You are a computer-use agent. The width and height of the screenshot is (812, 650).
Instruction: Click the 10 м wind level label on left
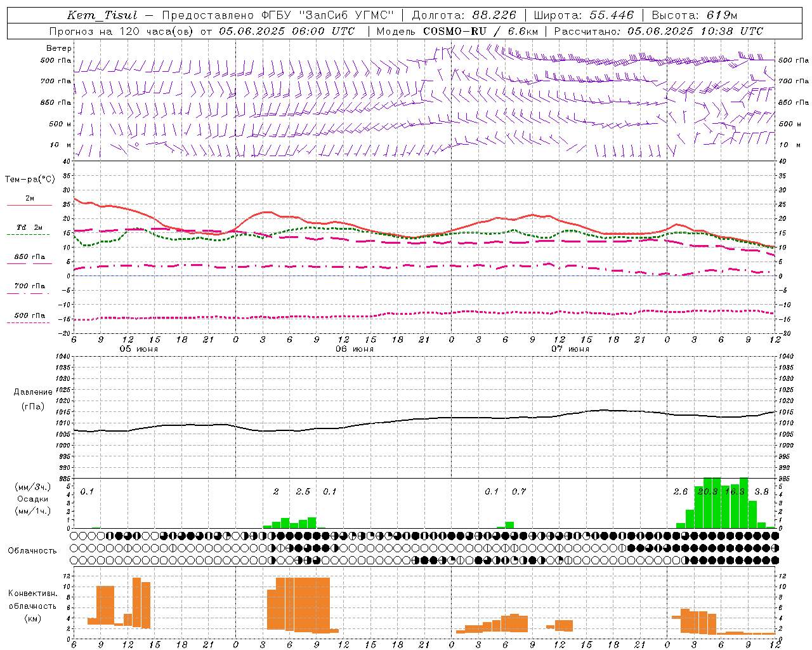pyautogui.click(x=61, y=145)
